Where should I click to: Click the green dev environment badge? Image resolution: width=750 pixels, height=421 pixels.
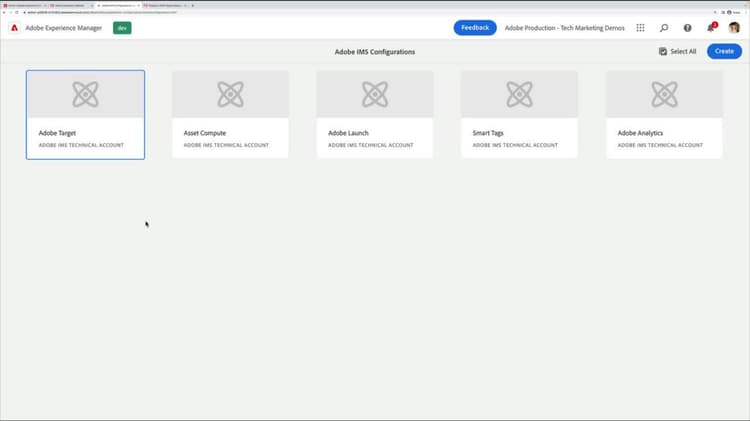(x=122, y=28)
